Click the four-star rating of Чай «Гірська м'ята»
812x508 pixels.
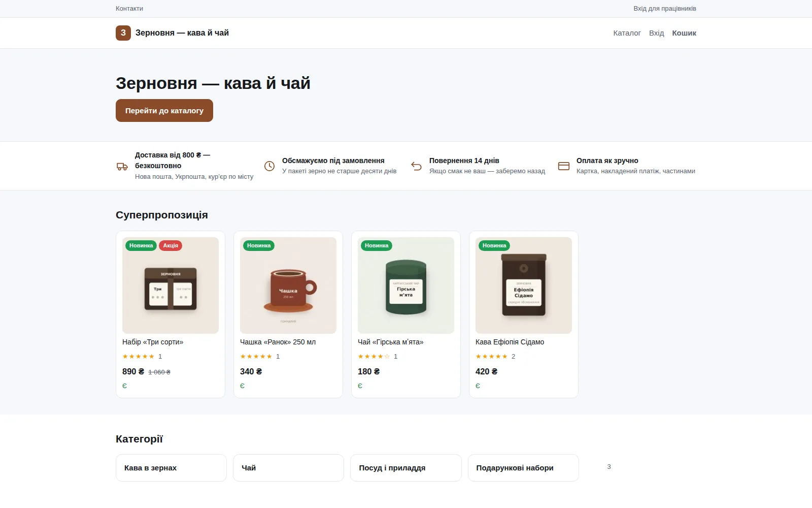tap(374, 357)
